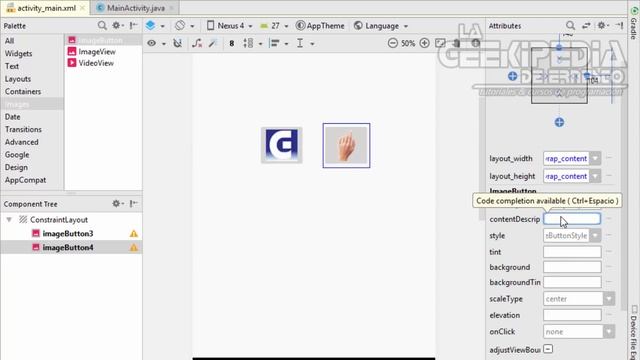Click the zoom to fit screen icon
Screen dimensions: 640x360
(440, 43)
